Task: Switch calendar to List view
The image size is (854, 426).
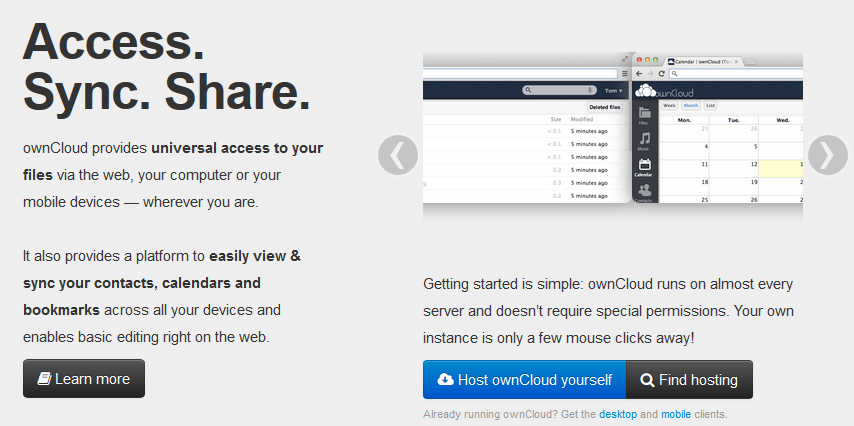Action: (710, 106)
